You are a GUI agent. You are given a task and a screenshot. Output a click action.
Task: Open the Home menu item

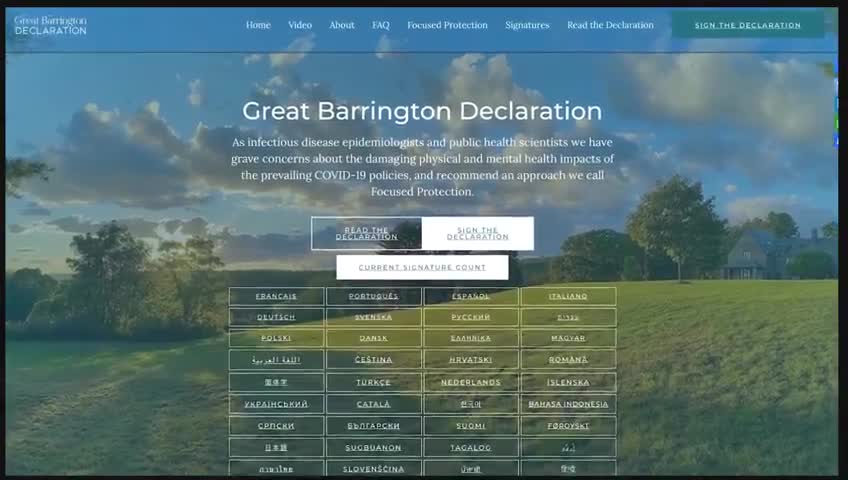tap(258, 25)
